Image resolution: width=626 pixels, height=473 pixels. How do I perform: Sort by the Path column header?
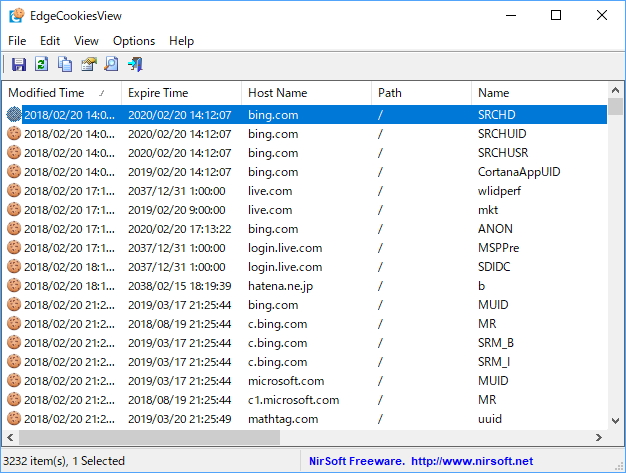pyautogui.click(x=421, y=93)
